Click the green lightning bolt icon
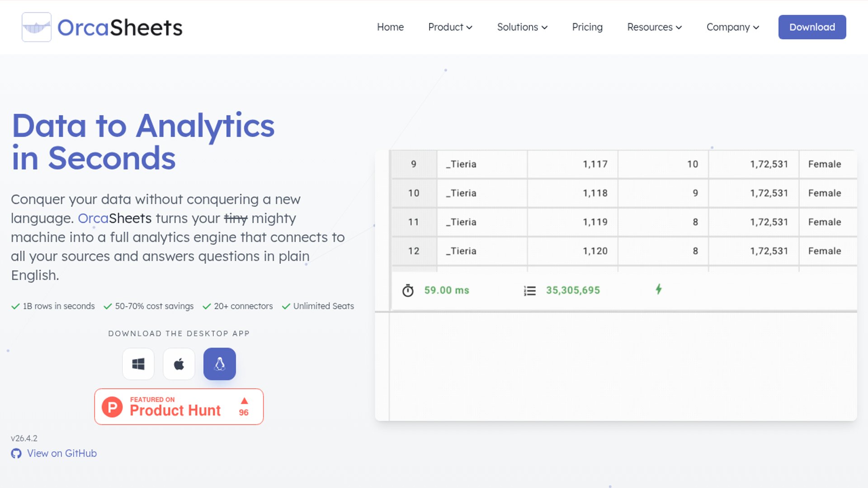 click(x=659, y=289)
